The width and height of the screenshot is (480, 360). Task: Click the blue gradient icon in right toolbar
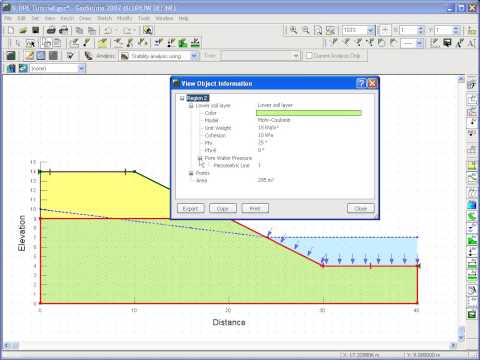[x=472, y=204]
